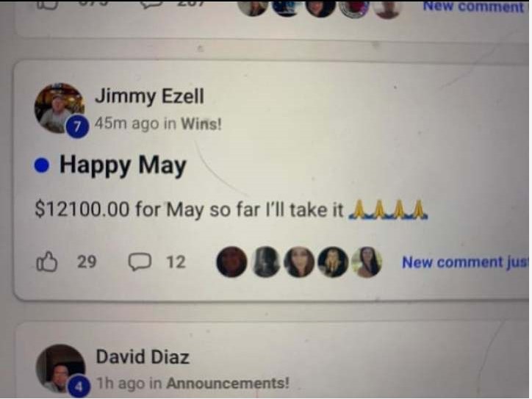Go to the Wins! category

[201, 124]
